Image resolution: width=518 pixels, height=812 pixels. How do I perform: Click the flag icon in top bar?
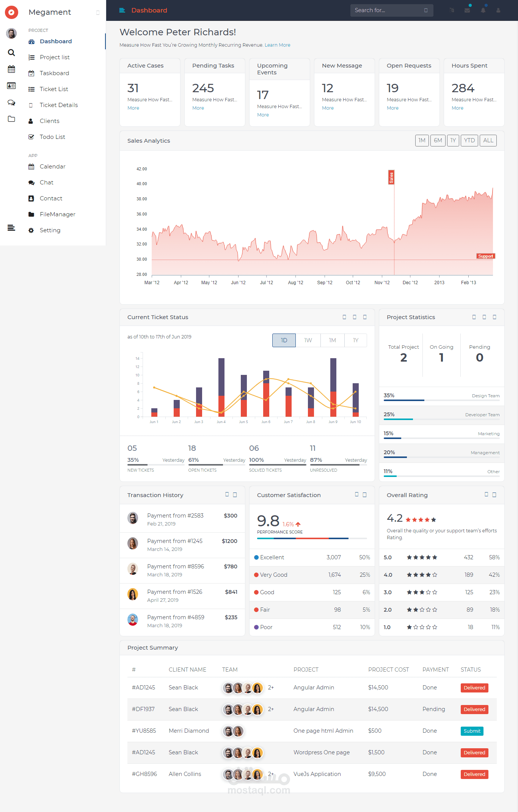coord(452,10)
